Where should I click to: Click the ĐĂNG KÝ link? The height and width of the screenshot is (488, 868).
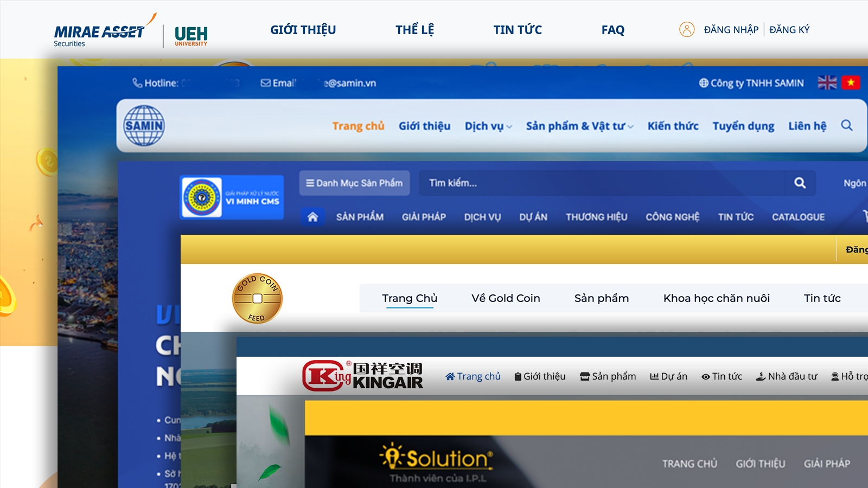pos(789,30)
